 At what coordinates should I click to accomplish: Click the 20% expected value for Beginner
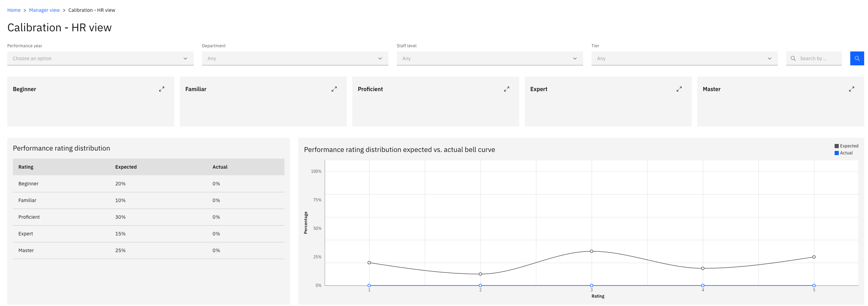[x=120, y=184]
